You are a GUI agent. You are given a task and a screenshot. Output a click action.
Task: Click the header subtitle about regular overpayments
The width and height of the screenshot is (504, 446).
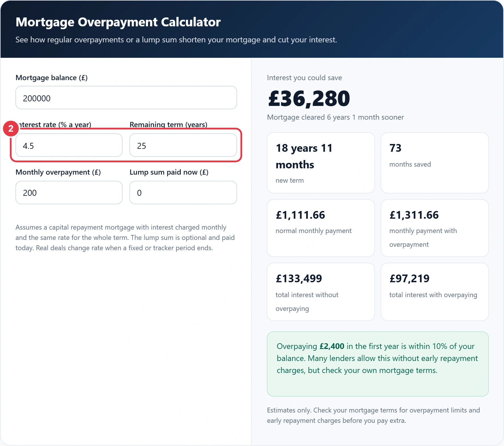176,40
